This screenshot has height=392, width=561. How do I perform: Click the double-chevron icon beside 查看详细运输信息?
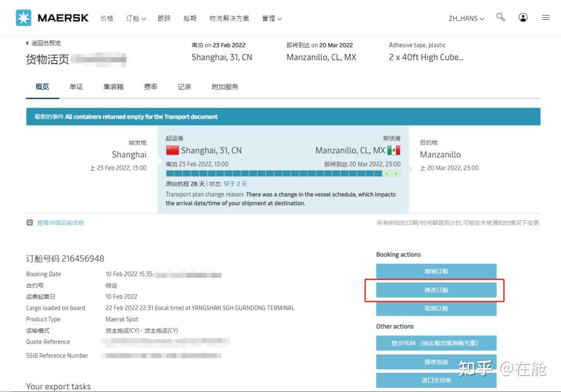point(30,222)
